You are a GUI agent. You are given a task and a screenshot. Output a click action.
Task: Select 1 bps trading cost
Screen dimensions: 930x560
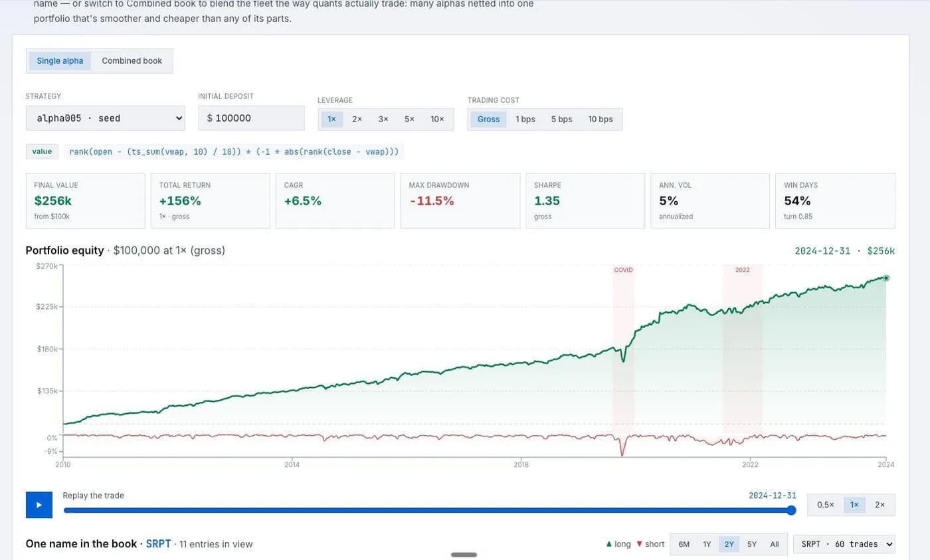tap(525, 119)
